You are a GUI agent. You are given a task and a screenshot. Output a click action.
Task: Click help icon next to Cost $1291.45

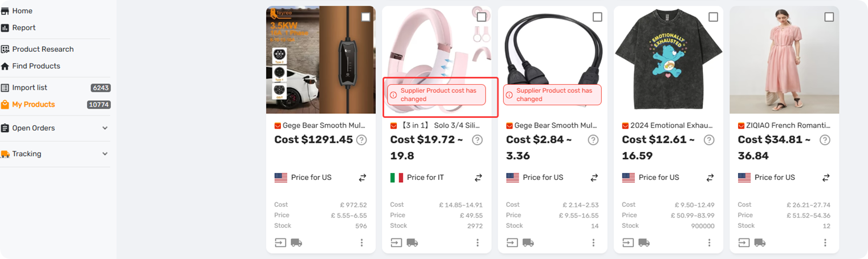pos(361,140)
